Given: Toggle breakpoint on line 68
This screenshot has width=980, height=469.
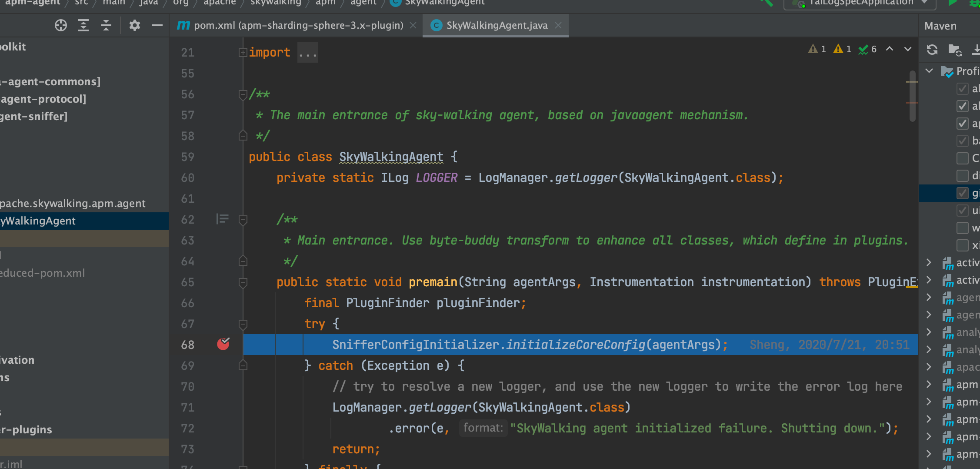Looking at the screenshot, I should pyautogui.click(x=223, y=344).
